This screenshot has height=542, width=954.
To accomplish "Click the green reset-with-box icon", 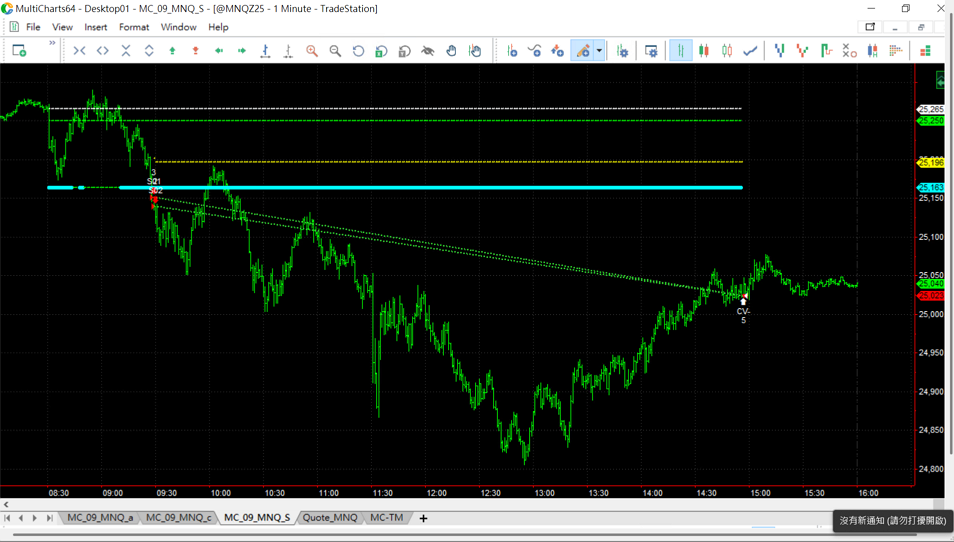I will (381, 51).
